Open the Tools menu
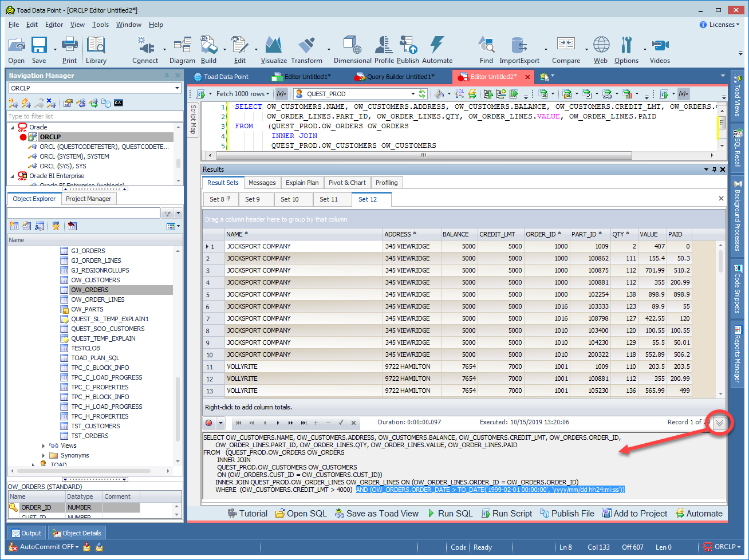 click(x=100, y=25)
